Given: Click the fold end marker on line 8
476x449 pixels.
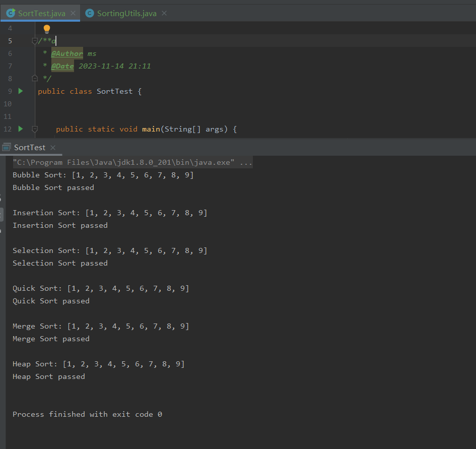Looking at the screenshot, I should click(x=35, y=79).
